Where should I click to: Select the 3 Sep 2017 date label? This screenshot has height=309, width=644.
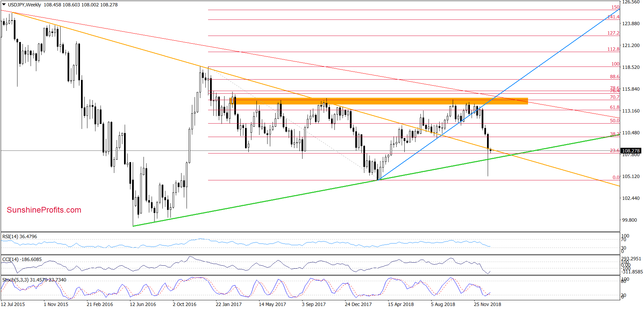pyautogui.click(x=314, y=304)
